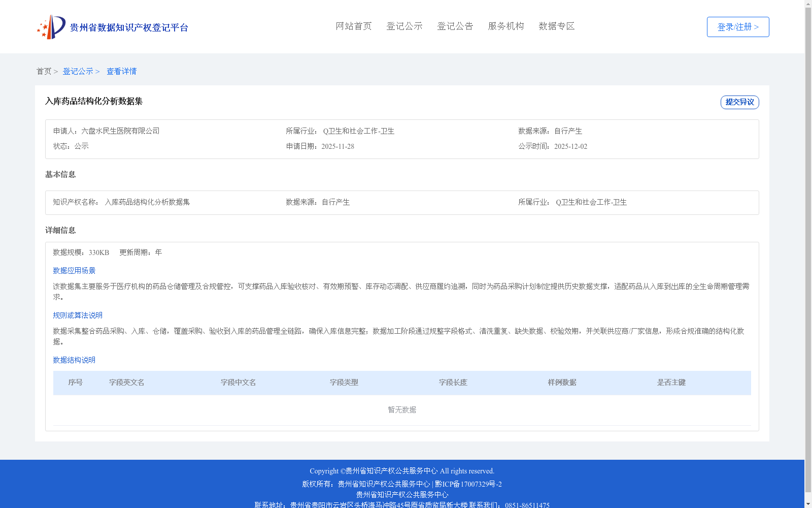Click the 字段类型 column header
812x508 pixels.
click(344, 383)
